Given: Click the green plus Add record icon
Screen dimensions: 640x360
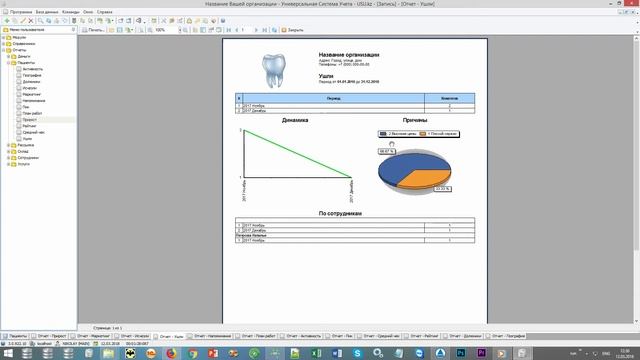Looking at the screenshot, I should [7, 20].
